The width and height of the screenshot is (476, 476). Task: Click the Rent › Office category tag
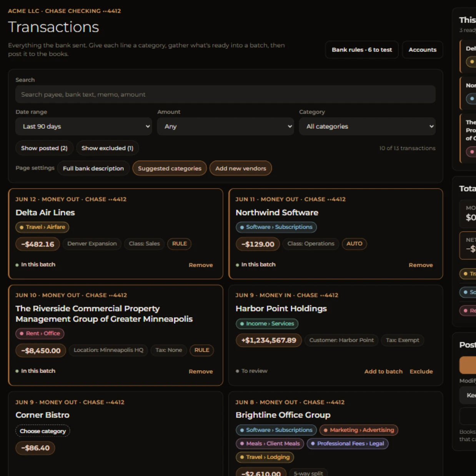click(x=40, y=334)
